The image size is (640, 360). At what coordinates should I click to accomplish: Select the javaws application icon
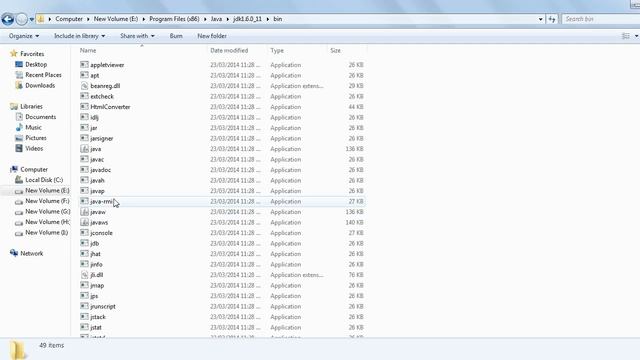pyautogui.click(x=84, y=222)
